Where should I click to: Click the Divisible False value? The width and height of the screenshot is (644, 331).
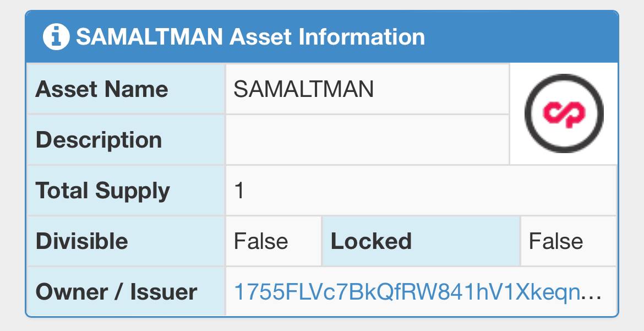[261, 241]
